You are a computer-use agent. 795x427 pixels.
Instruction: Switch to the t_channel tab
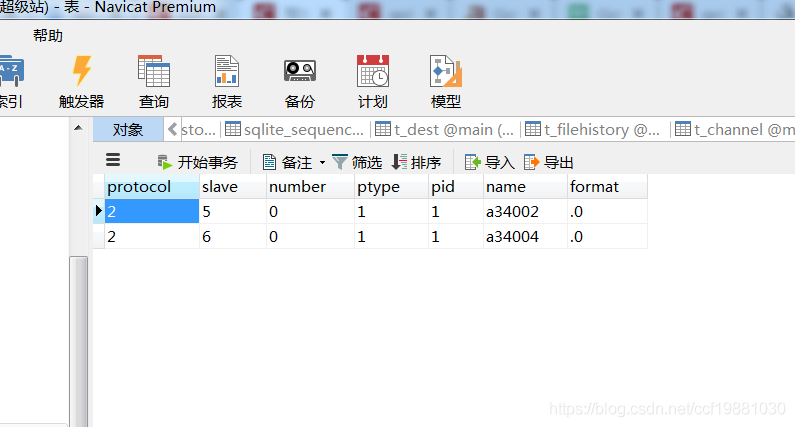pos(735,130)
